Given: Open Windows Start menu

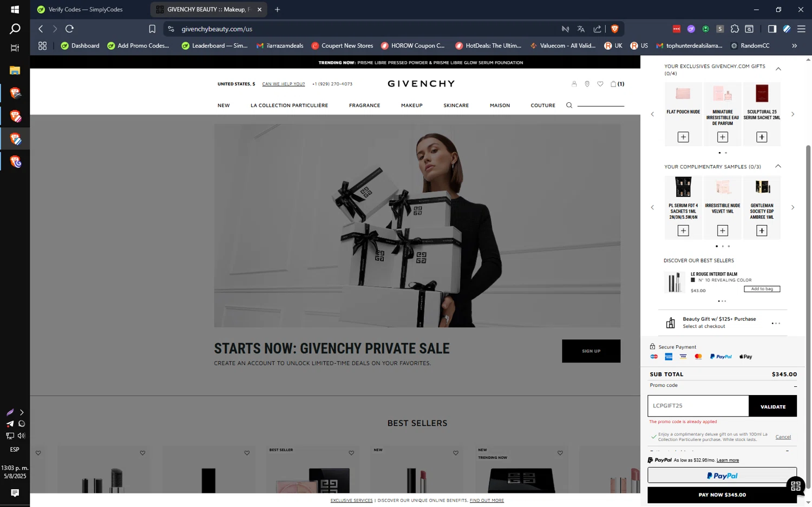Looking at the screenshot, I should click(15, 9).
